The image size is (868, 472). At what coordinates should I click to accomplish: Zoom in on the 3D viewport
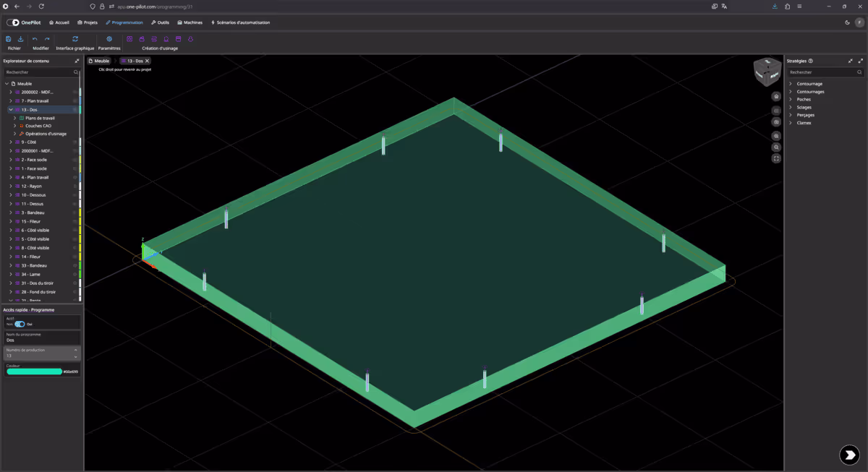coord(776,136)
